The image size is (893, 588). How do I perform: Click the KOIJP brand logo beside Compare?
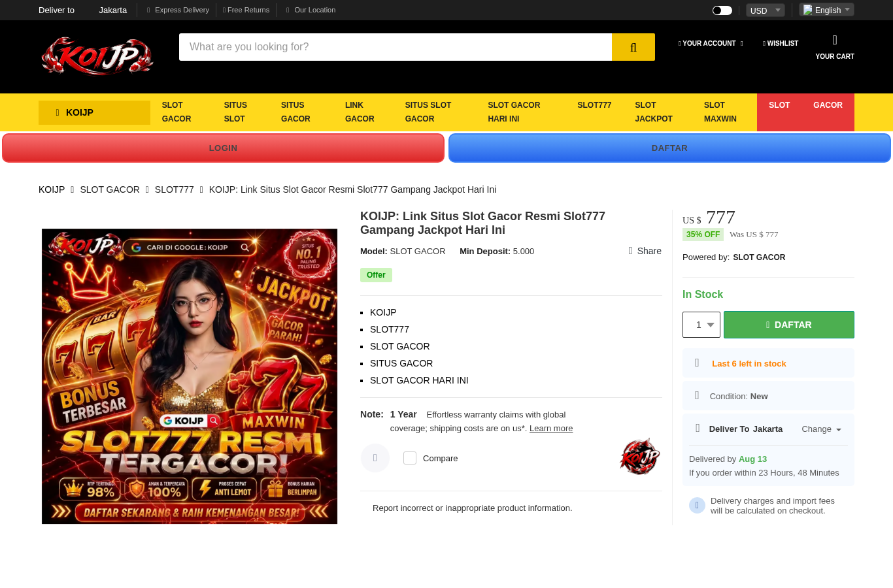[640, 457]
